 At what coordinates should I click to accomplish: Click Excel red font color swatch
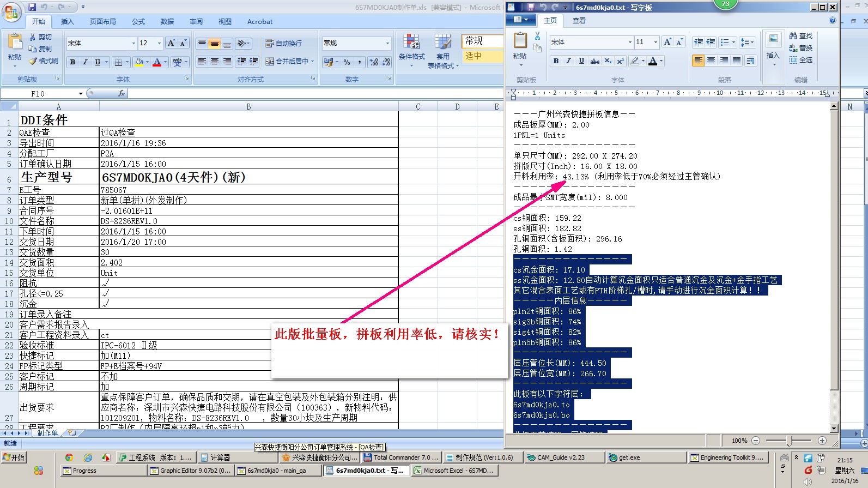click(x=157, y=62)
